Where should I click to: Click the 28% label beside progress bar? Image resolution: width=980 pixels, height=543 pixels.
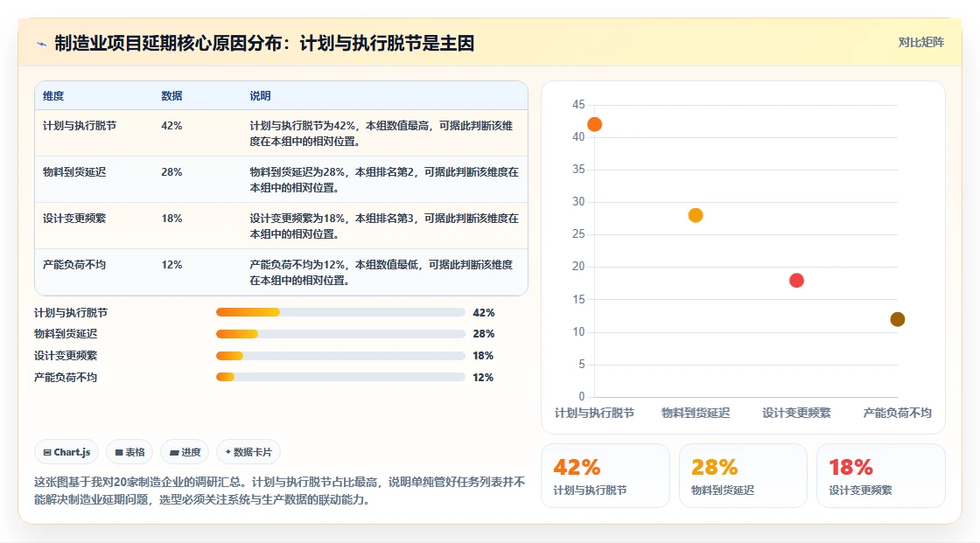484,334
